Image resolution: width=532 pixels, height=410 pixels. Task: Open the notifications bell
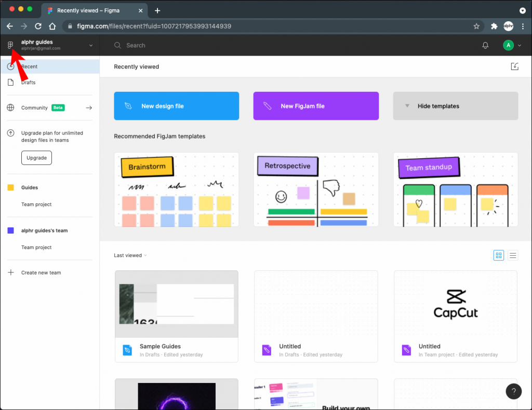coord(485,45)
